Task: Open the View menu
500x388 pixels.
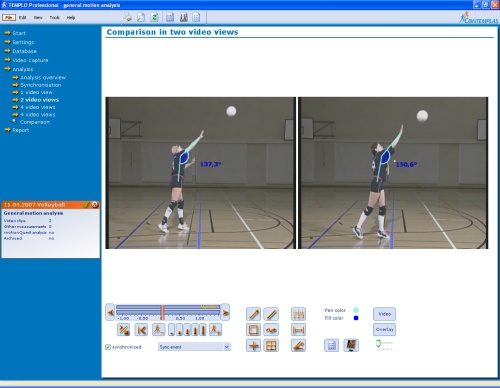Action: [38, 18]
